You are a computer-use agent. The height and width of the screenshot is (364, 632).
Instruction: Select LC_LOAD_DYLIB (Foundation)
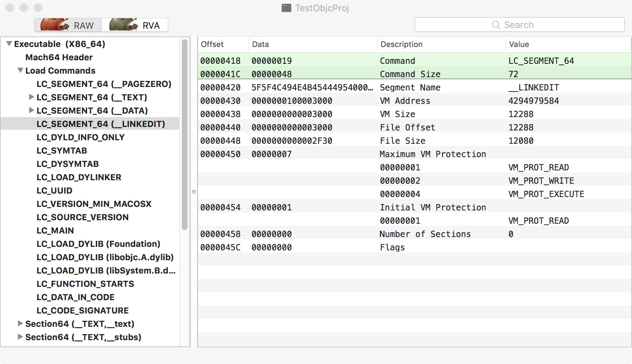98,244
